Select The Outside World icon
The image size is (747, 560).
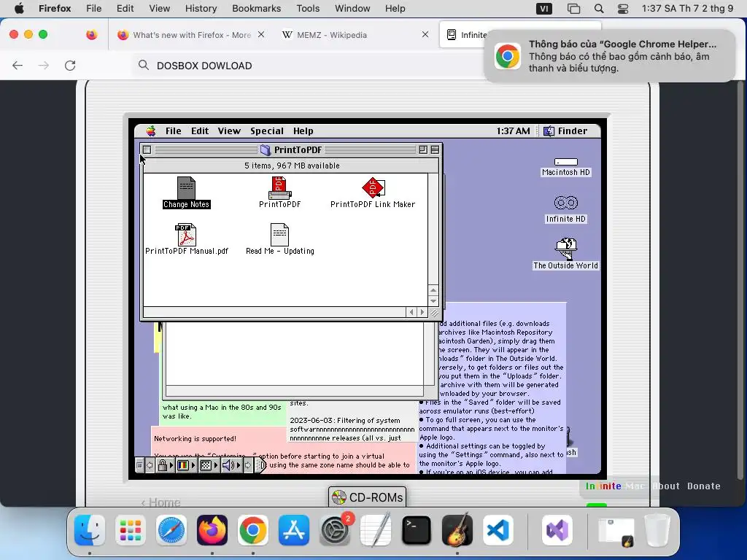566,249
